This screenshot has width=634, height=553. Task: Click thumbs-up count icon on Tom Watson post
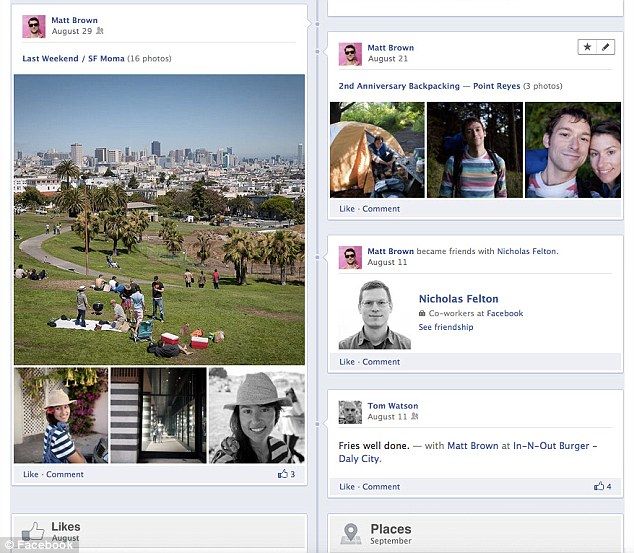[x=598, y=486]
